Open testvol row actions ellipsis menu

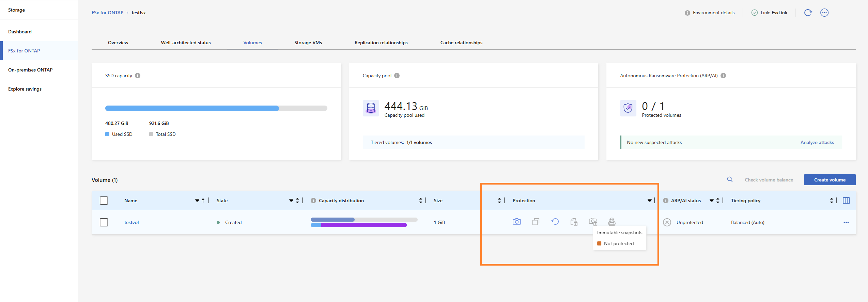(846, 222)
